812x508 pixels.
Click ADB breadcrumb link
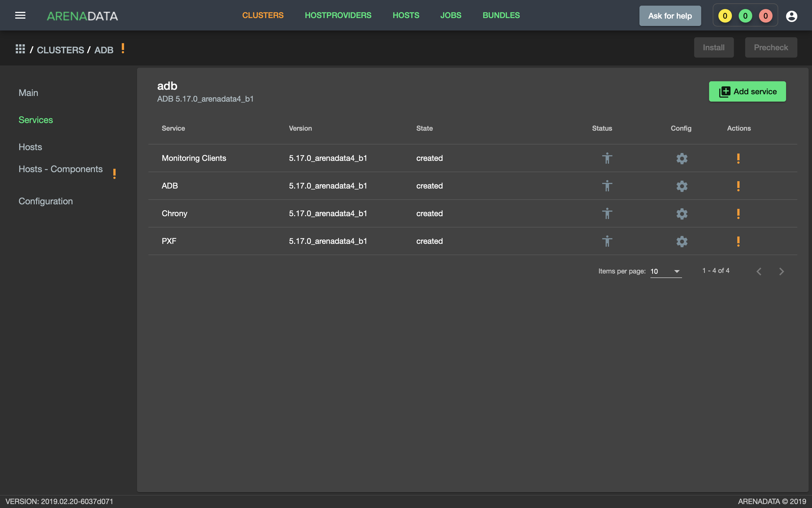pos(104,50)
